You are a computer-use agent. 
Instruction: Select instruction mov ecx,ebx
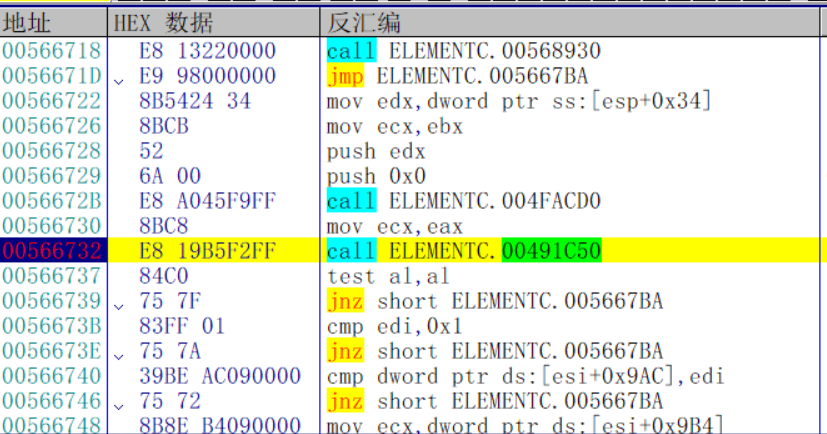pos(395,127)
